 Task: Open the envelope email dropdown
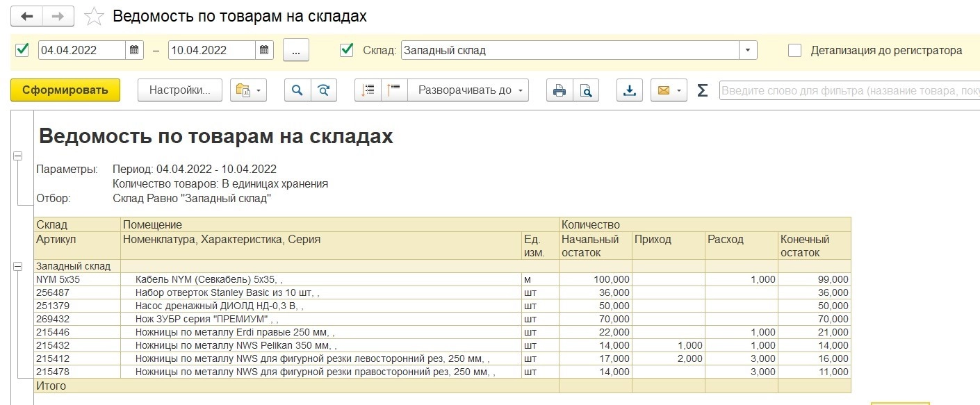tap(668, 90)
